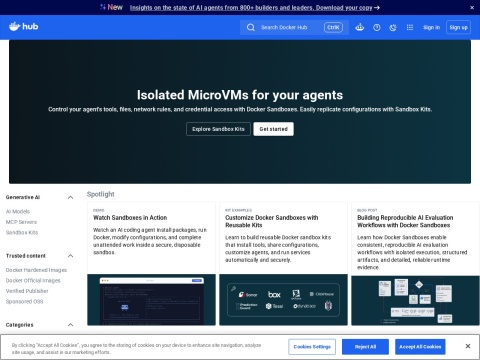Open AI Models in sidebar
This screenshot has width=480, height=360.
pyautogui.click(x=18, y=211)
